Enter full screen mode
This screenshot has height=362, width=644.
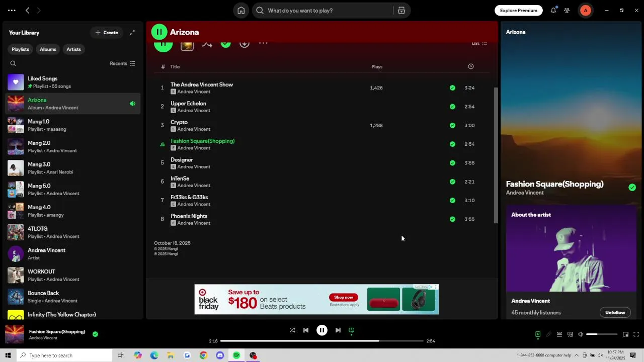(x=636, y=334)
